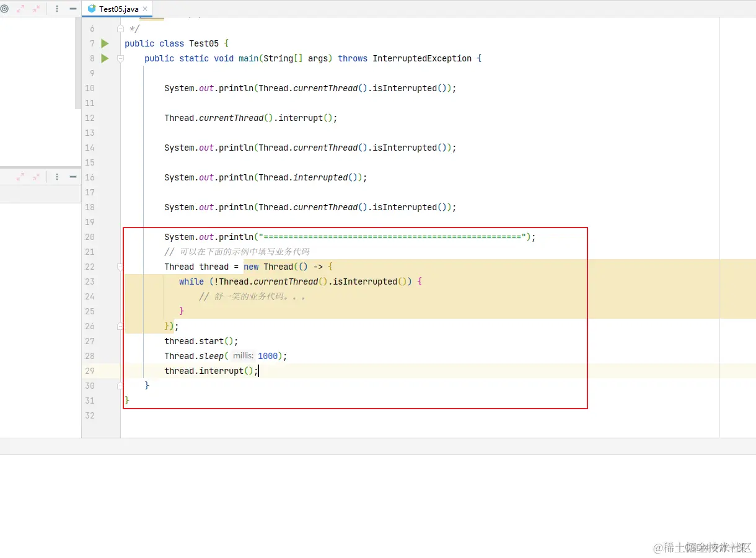Click the equals-sign string literal on line 20
Viewport: 756px width, 558px height.
392,237
